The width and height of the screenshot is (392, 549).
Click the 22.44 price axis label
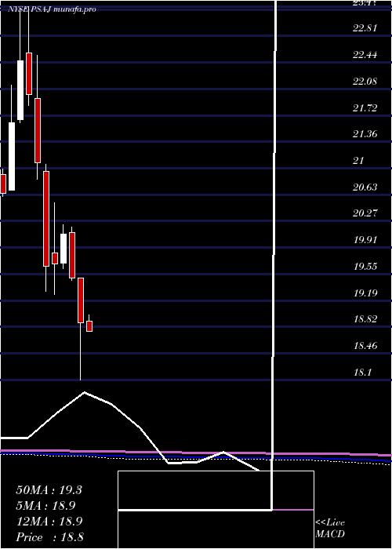click(365, 55)
